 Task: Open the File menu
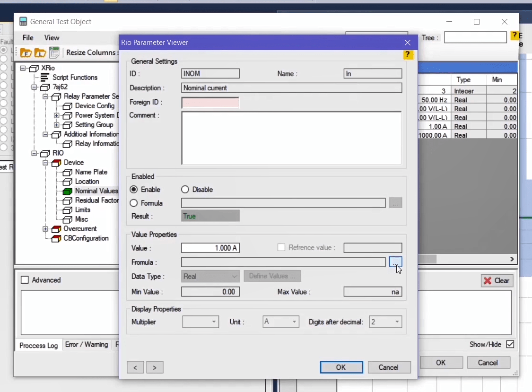click(28, 38)
